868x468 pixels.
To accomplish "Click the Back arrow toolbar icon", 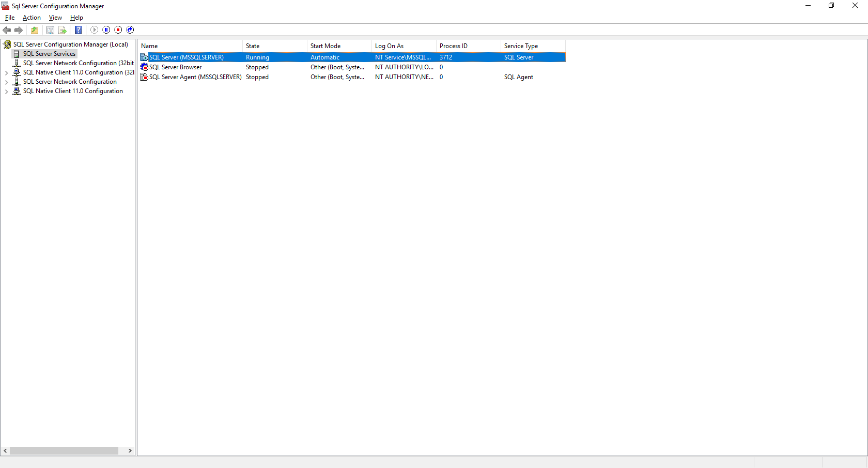I will click(7, 30).
